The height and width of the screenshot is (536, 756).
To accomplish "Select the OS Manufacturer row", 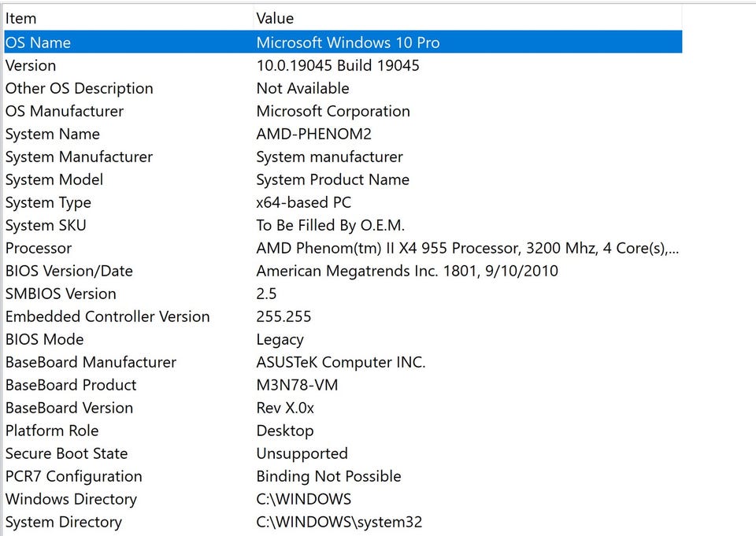I will tap(65, 111).
